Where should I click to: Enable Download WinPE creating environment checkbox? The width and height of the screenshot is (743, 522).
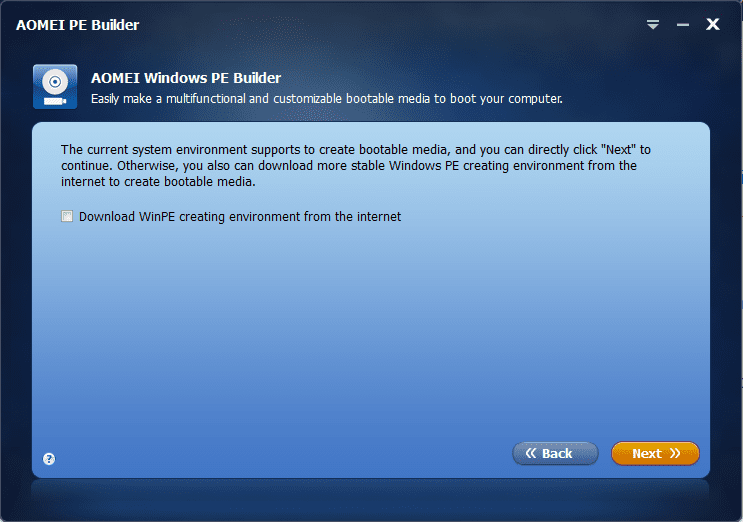67,216
